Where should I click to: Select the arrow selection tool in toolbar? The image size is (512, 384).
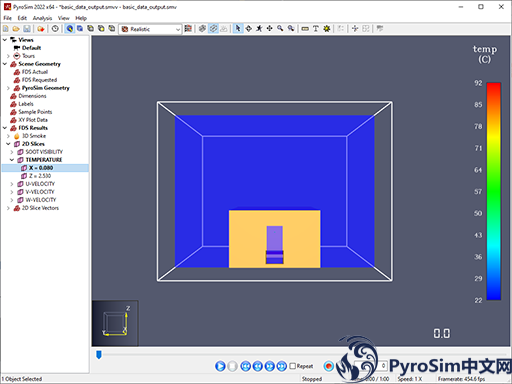(238, 29)
